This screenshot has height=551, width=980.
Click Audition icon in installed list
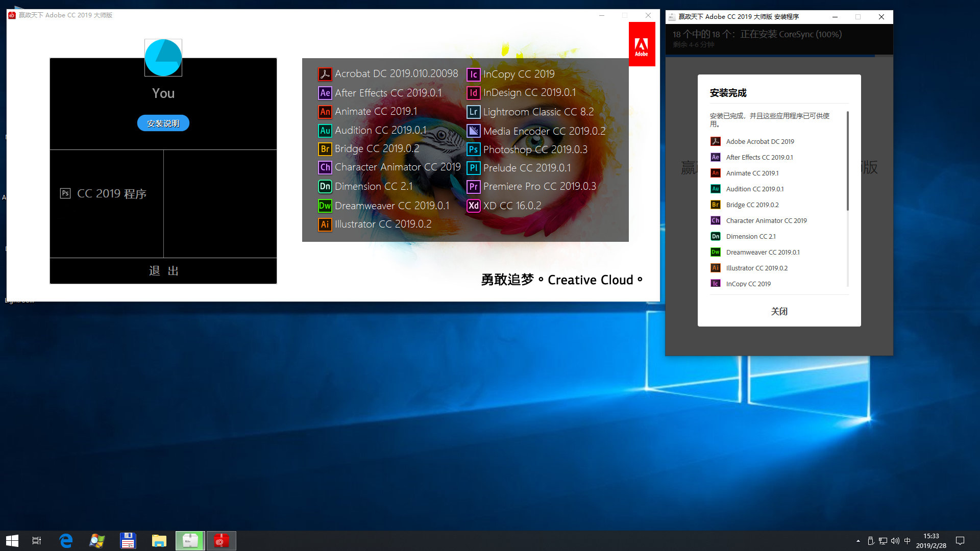point(716,189)
